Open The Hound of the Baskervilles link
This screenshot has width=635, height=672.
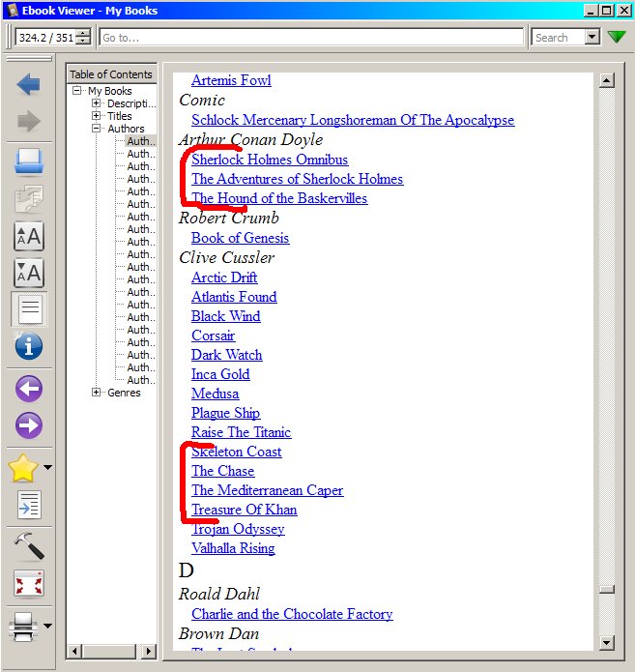pos(279,198)
